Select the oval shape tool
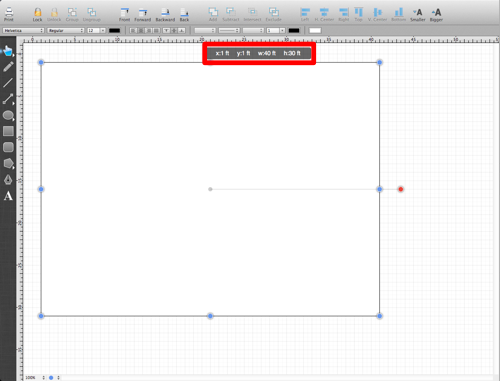500x381 pixels. (x=8, y=115)
